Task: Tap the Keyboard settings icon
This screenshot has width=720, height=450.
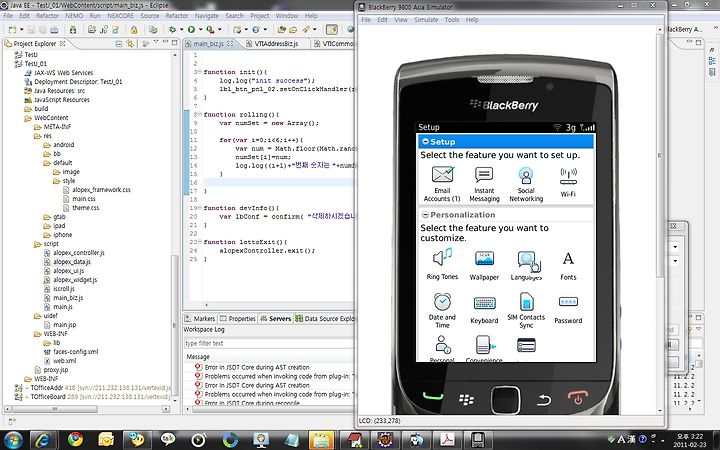Action: pyautogui.click(x=484, y=309)
